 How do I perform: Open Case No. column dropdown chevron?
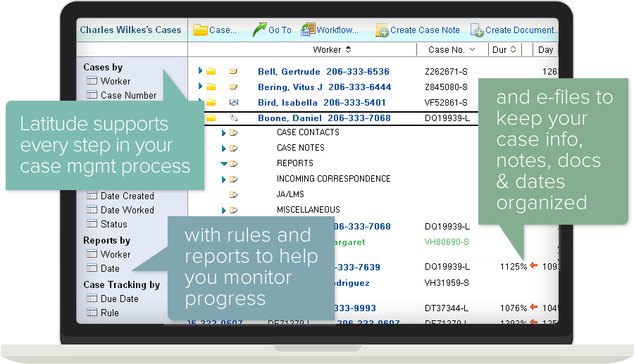pos(472,49)
